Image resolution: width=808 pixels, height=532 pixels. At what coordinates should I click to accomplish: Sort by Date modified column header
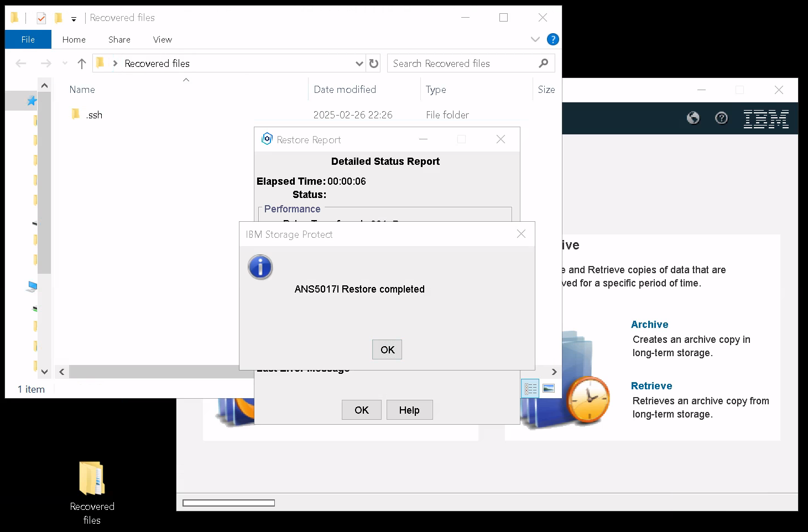tap(345, 90)
